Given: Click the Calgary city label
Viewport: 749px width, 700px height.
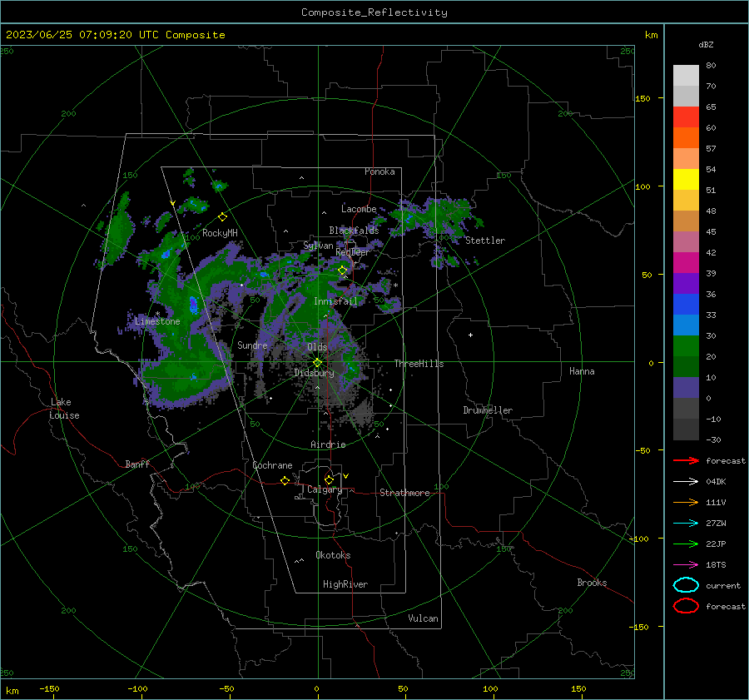Looking at the screenshot, I should pyautogui.click(x=325, y=489).
